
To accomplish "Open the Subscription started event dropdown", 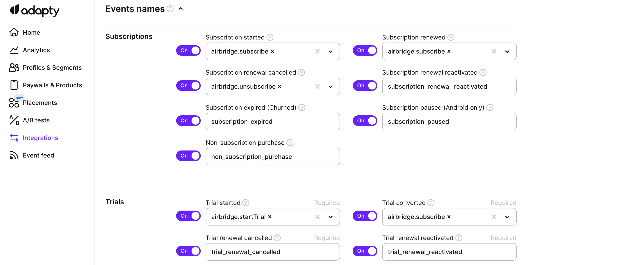I will pos(331,52).
